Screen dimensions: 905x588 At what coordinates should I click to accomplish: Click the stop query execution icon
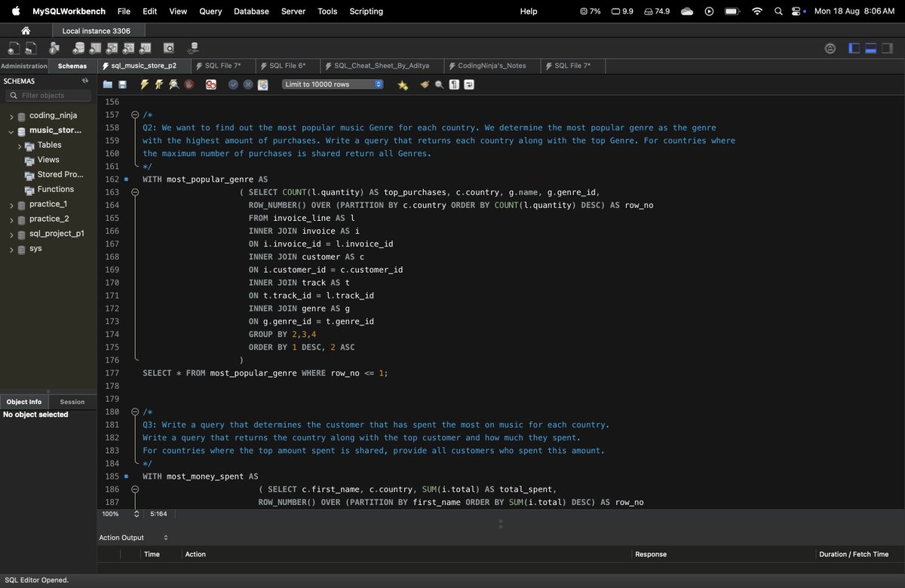click(189, 84)
